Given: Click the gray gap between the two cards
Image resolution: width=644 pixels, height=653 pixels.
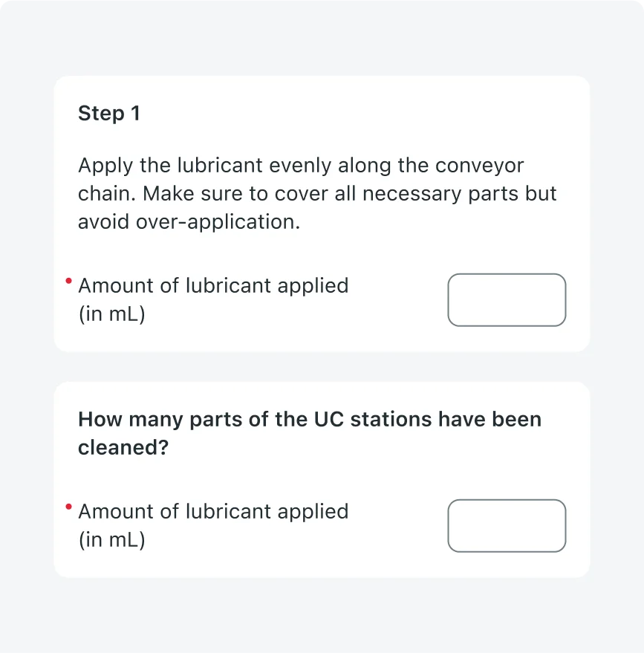Looking at the screenshot, I should [x=322, y=367].
